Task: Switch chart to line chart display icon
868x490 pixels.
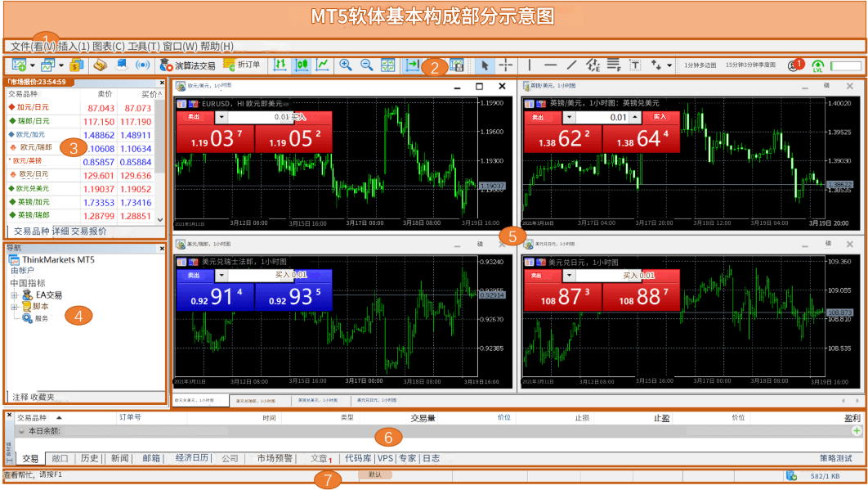Action: 322,65
